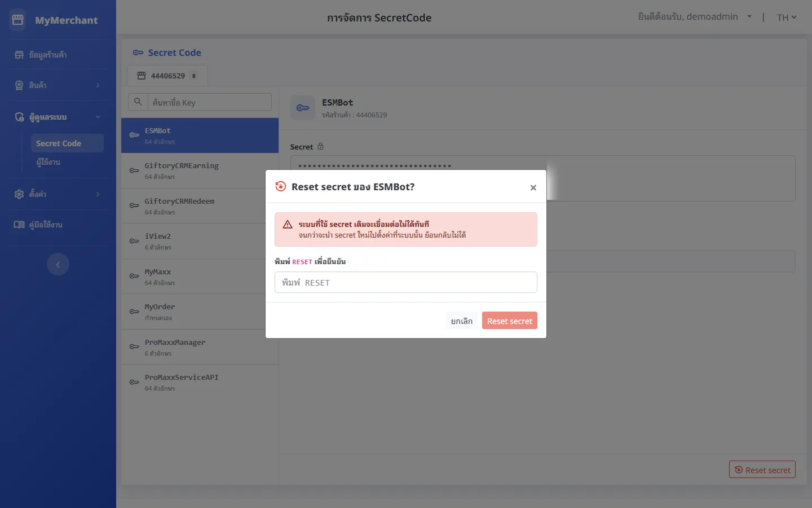Click the reset icon in dialog title
Viewport: 812px width, 508px height.
point(280,186)
